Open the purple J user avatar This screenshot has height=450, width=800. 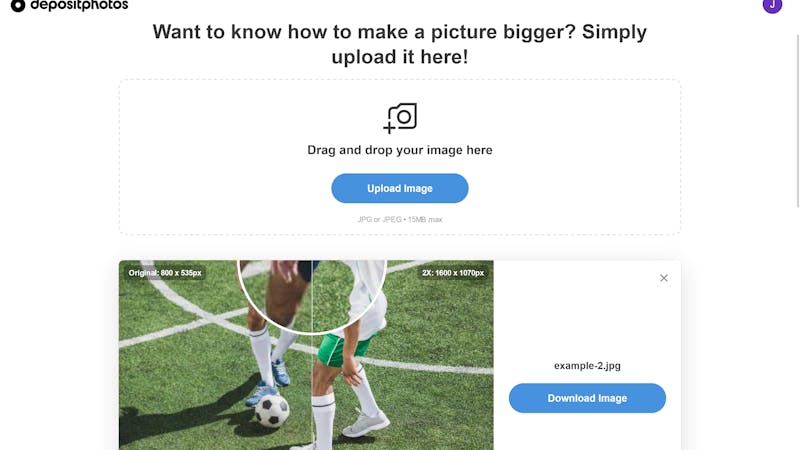(772, 5)
